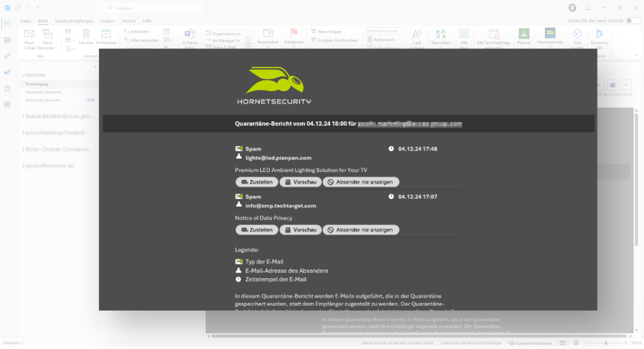This screenshot has width=644, height=349.
Task: Open the quick access toolbar dropdown
Action: [37, 8]
